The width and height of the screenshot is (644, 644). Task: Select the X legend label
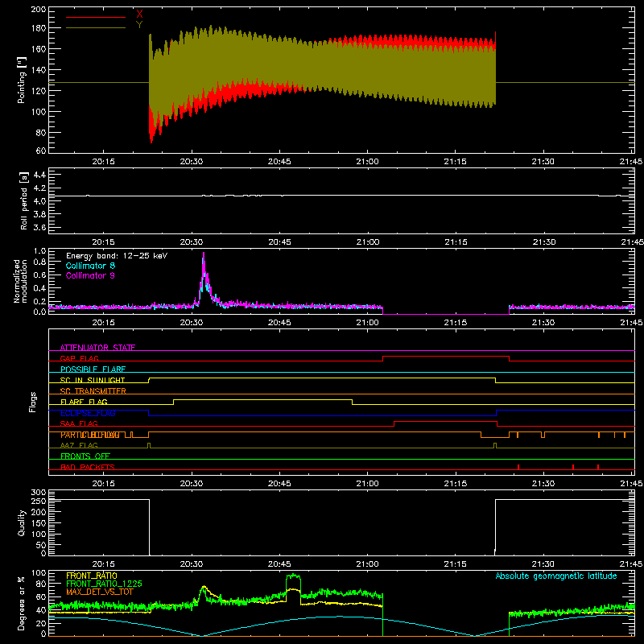pyautogui.click(x=139, y=14)
